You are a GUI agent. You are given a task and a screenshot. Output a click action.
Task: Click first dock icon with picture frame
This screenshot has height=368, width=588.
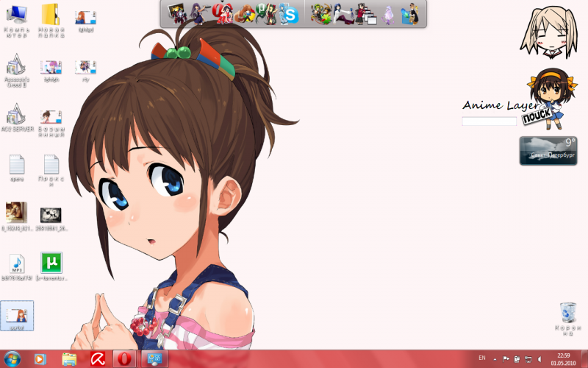click(176, 13)
